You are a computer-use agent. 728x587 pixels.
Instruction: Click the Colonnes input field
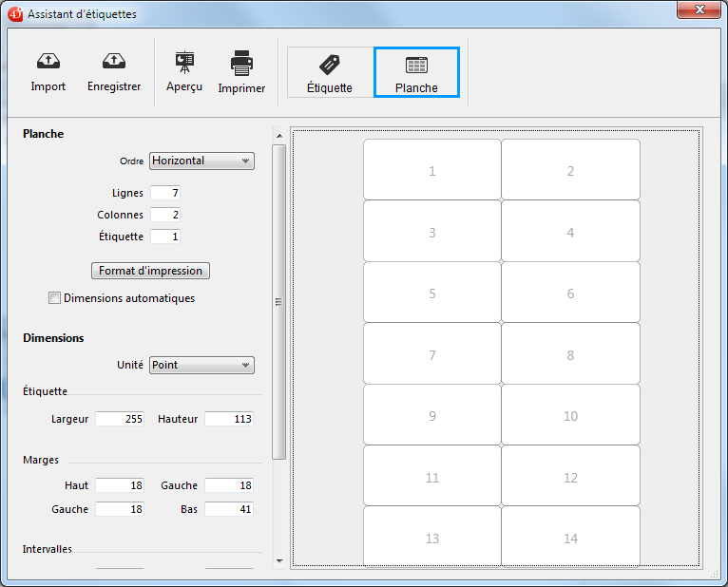pyautogui.click(x=165, y=215)
